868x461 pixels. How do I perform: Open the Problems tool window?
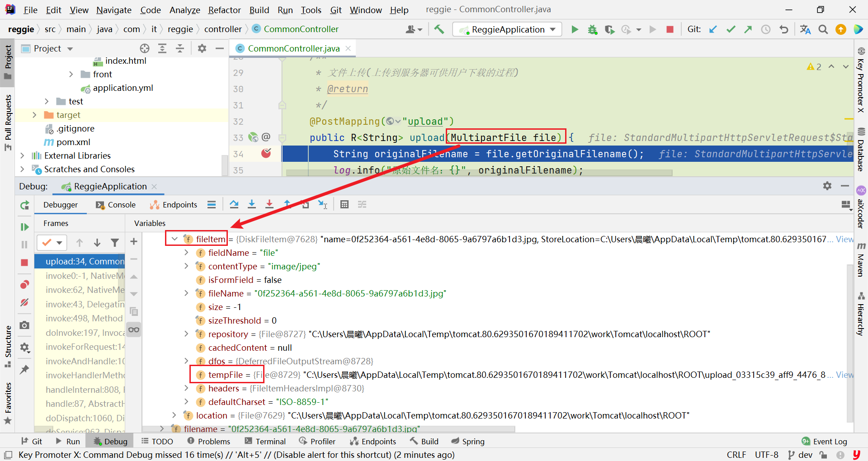(x=208, y=442)
